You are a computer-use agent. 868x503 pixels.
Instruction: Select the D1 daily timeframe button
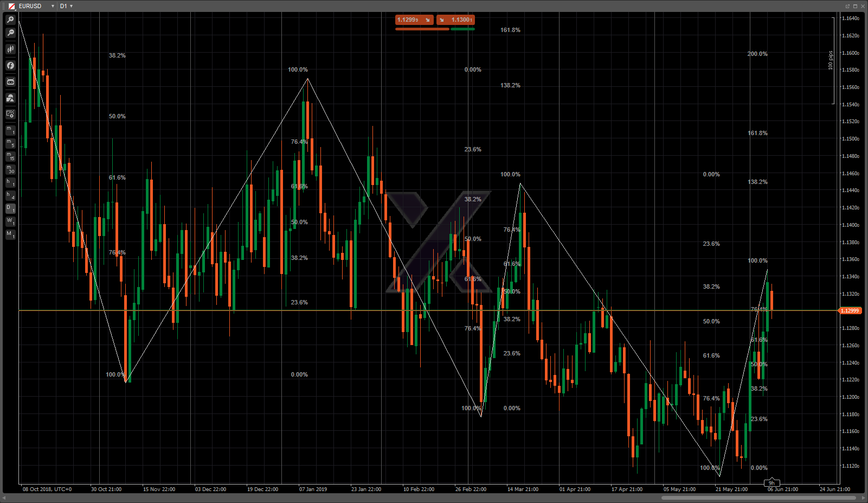(x=10, y=208)
